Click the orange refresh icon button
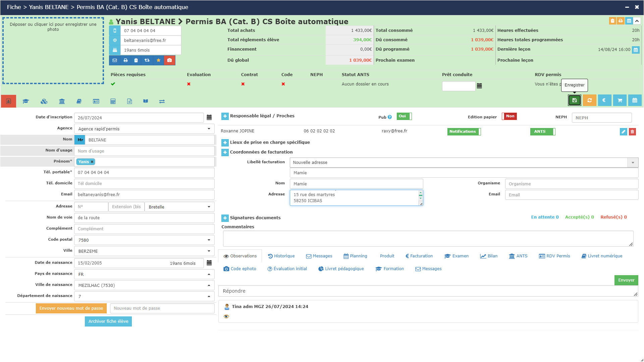644x362 pixels. [589, 100]
